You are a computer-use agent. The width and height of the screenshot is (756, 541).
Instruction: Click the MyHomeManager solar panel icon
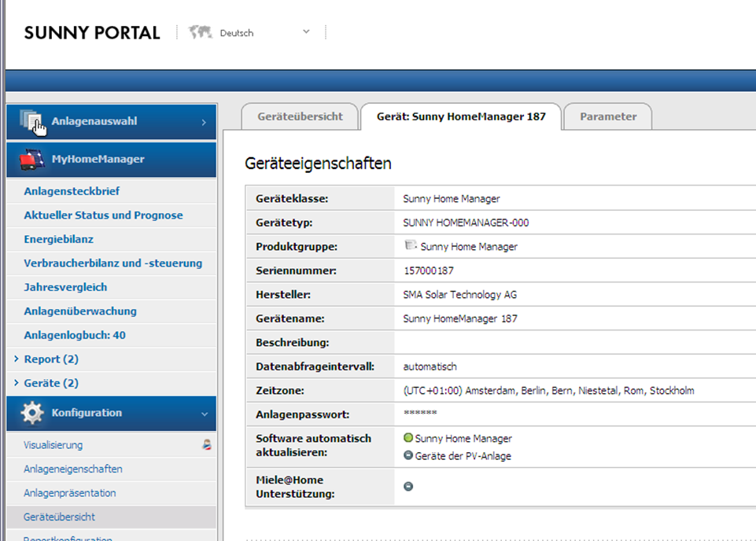31,159
